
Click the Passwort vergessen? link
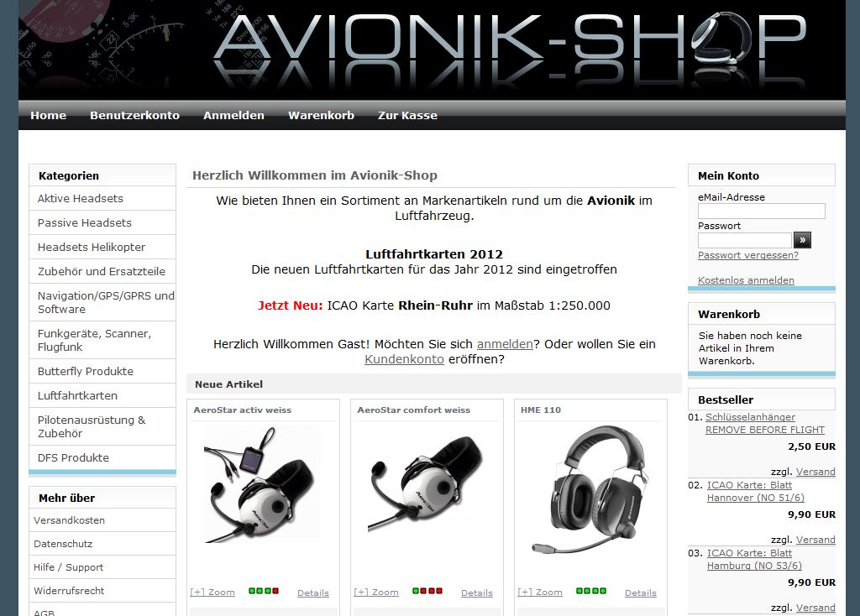click(x=747, y=255)
